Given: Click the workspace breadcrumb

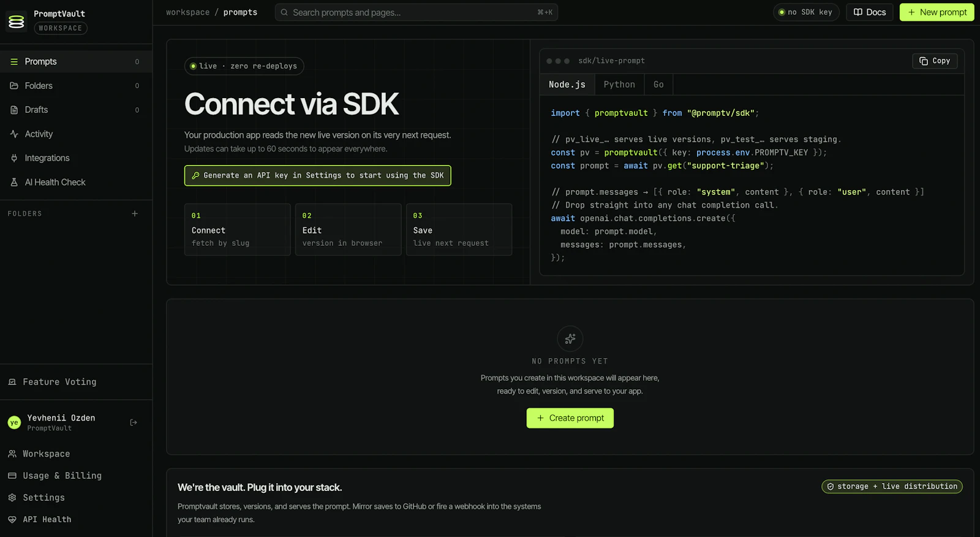Looking at the screenshot, I should pyautogui.click(x=187, y=12).
